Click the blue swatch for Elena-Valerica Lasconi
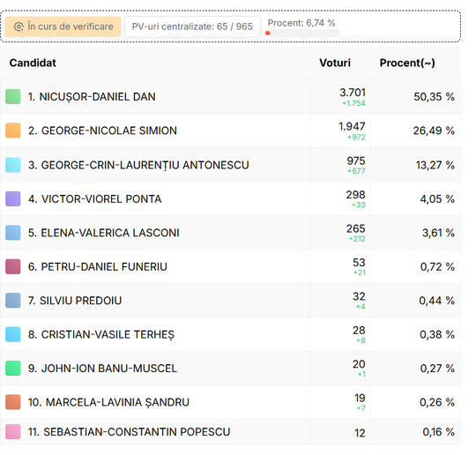This screenshot has width=476, height=455. click(13, 233)
